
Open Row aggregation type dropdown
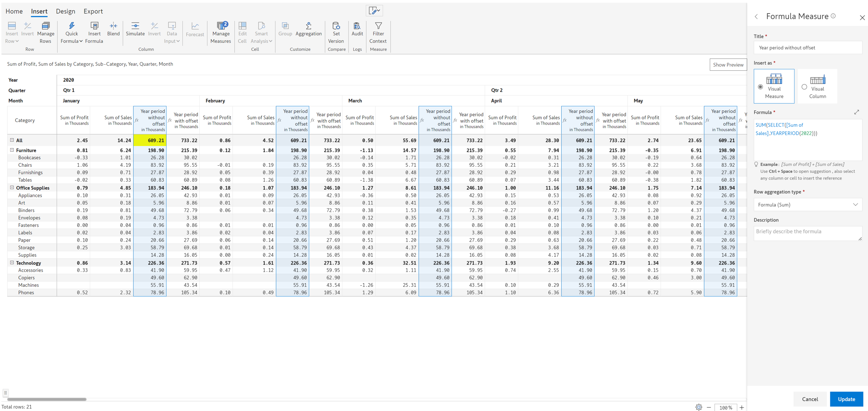pos(807,205)
